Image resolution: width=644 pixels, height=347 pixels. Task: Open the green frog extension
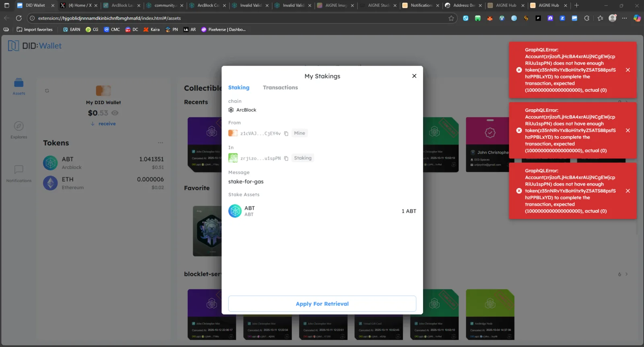tap(478, 18)
